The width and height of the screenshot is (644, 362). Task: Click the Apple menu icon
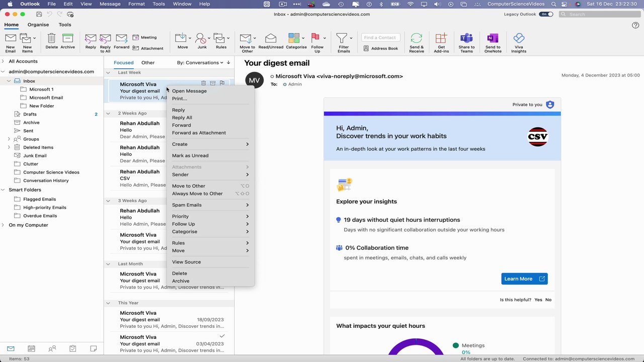10,4
